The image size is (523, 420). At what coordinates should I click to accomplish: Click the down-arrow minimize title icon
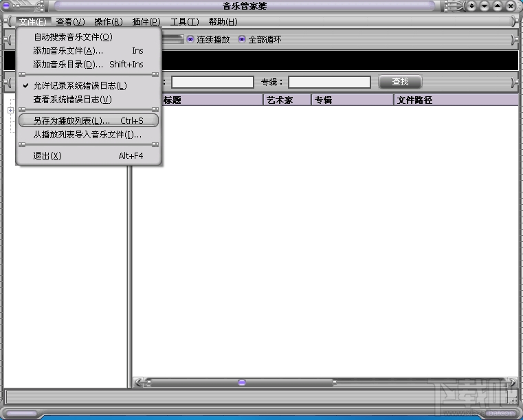click(485, 5)
